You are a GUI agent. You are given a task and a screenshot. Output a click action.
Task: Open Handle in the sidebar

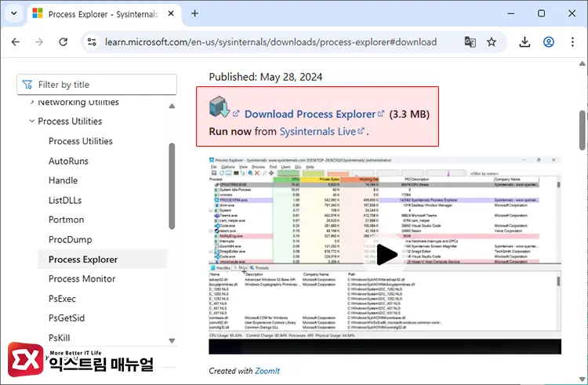point(63,180)
